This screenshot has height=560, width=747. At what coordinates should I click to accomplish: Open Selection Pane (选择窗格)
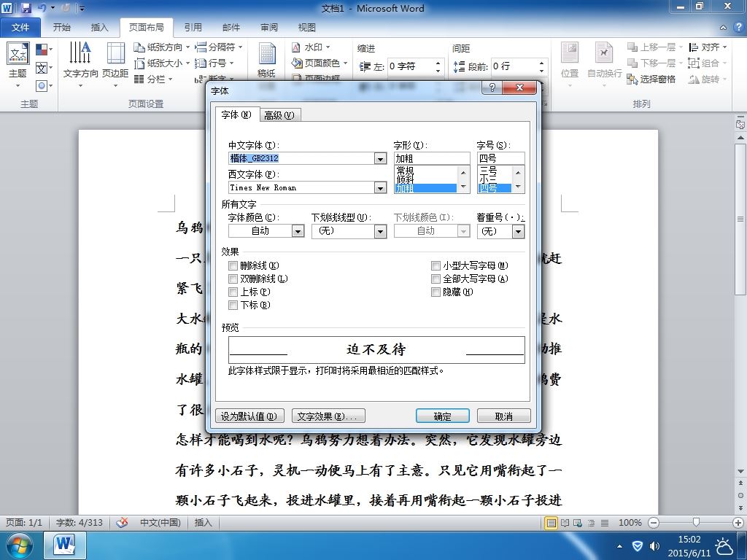point(651,79)
